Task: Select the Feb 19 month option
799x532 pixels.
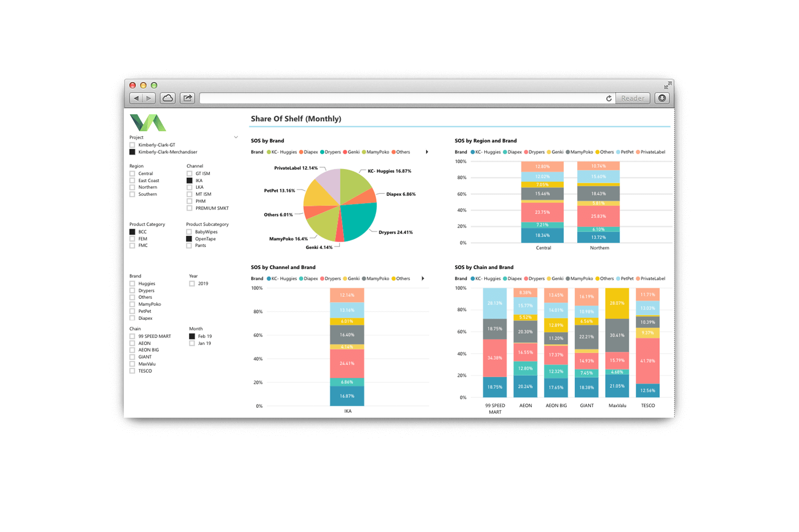Action: point(192,336)
